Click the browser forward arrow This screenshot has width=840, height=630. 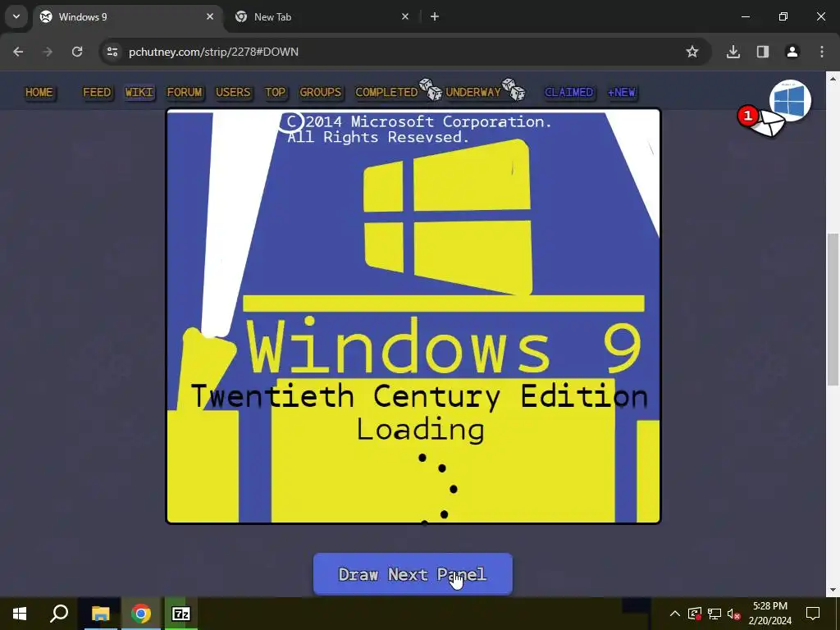48,52
